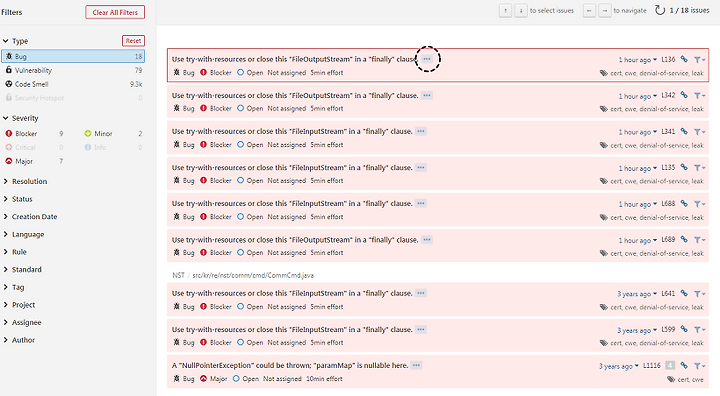This screenshot has width=720, height=396.
Task: Click the Open status icon on the L341 issue
Action: coord(240,144)
